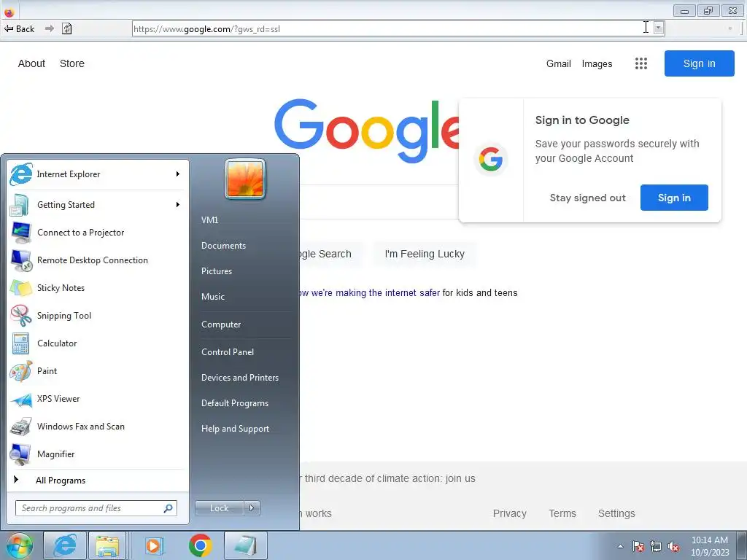The width and height of the screenshot is (747, 560).
Task: Click the Lock button
Action: [x=220, y=508]
